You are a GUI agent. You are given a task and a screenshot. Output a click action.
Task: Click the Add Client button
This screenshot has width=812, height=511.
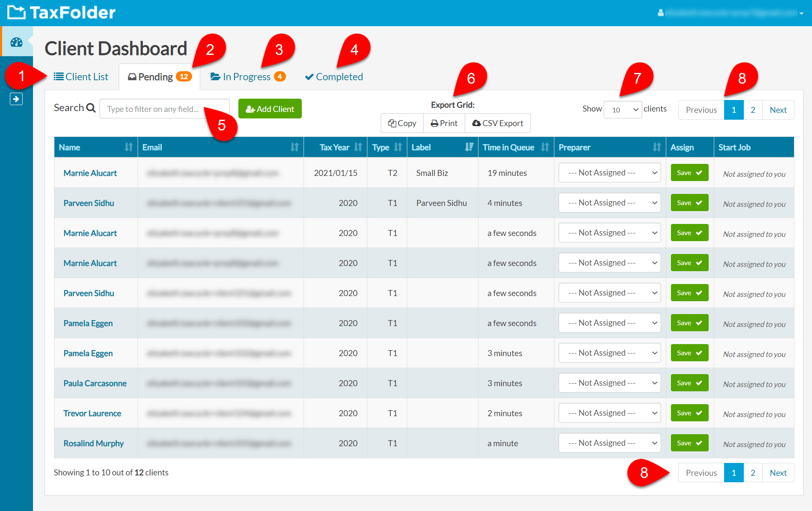pos(270,109)
